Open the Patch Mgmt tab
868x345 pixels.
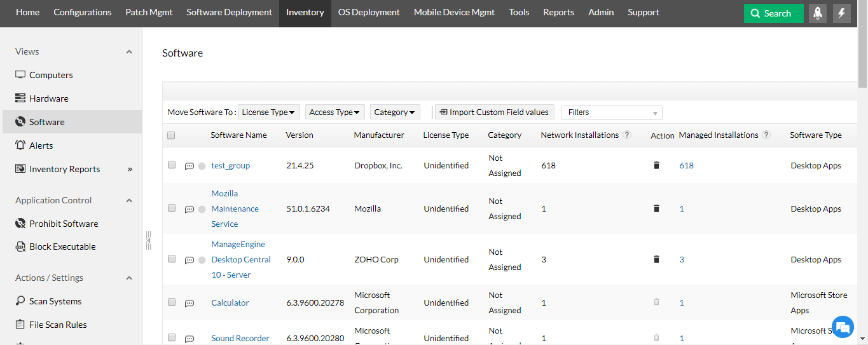click(x=149, y=12)
